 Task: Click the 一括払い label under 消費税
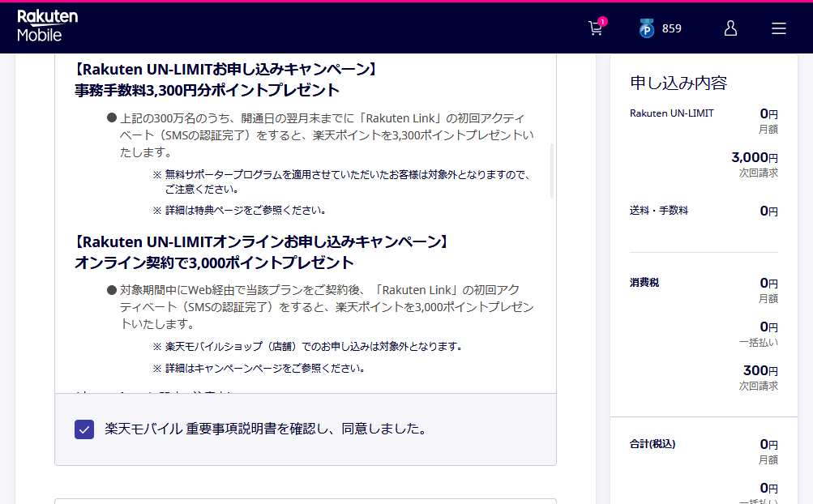click(759, 342)
